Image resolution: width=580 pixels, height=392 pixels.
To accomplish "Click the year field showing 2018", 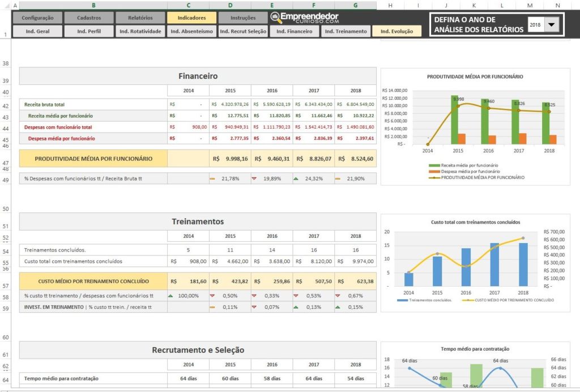I will pos(535,25).
